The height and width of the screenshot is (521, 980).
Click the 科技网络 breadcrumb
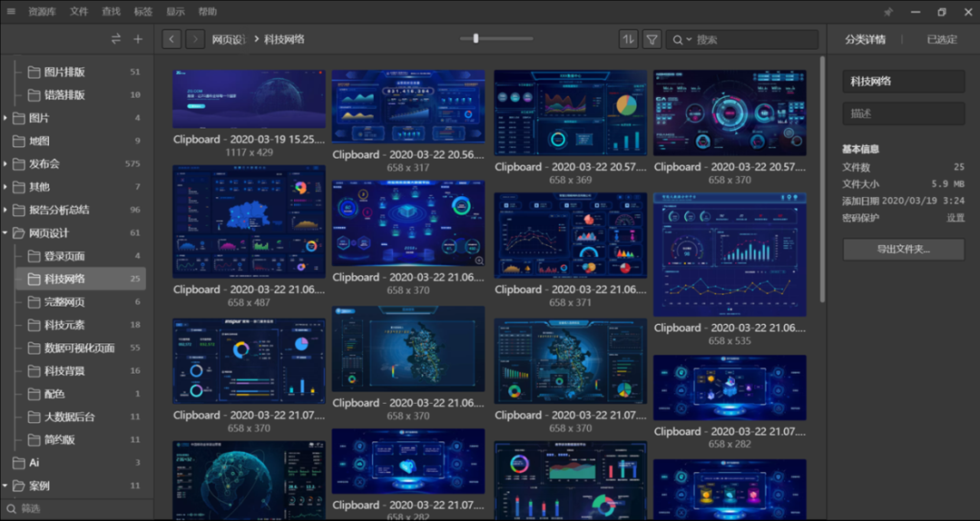[284, 39]
